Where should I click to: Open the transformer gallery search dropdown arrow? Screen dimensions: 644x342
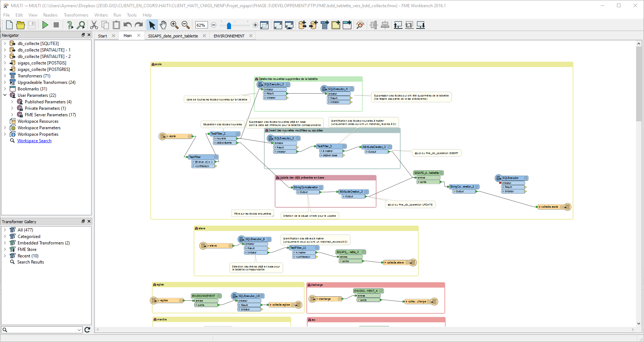[x=79, y=330]
